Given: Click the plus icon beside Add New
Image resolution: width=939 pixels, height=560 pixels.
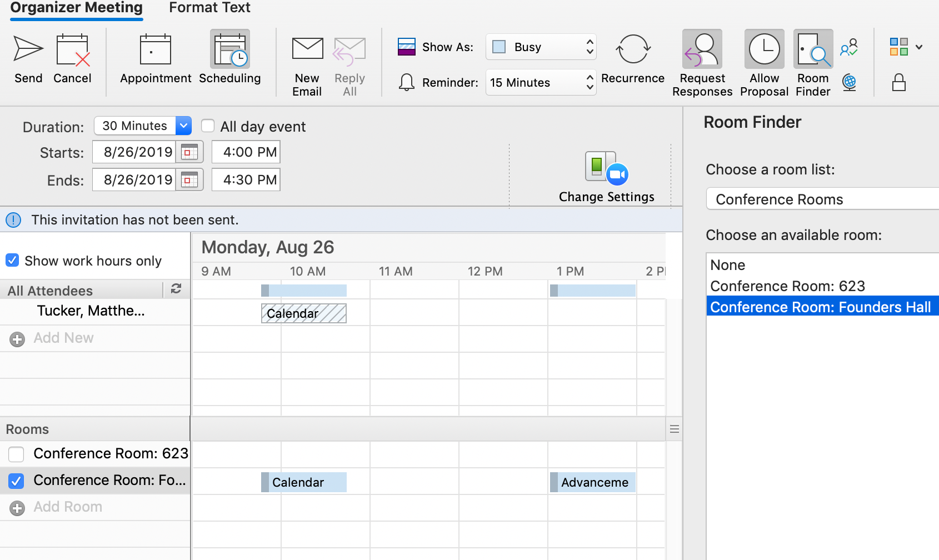Looking at the screenshot, I should tap(17, 339).
